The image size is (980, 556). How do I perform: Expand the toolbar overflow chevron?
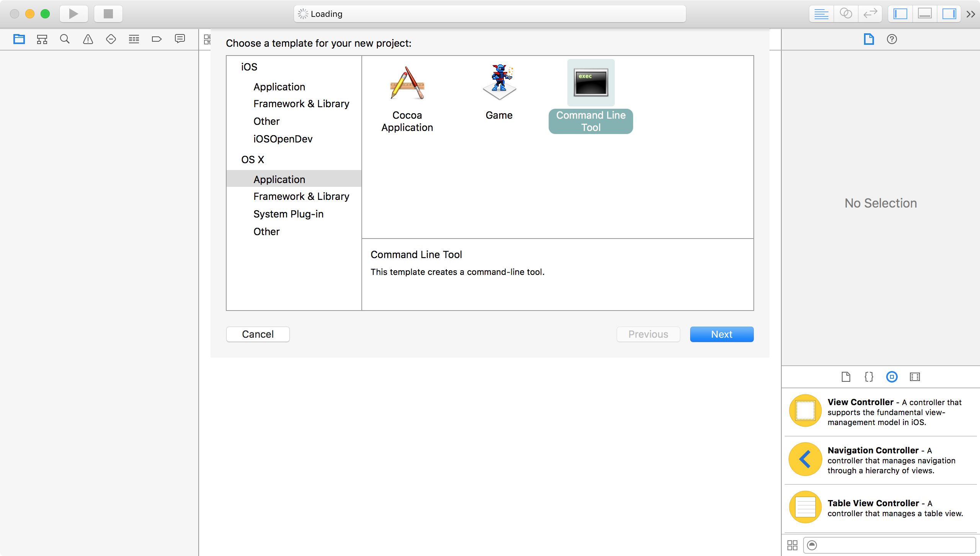pyautogui.click(x=971, y=14)
